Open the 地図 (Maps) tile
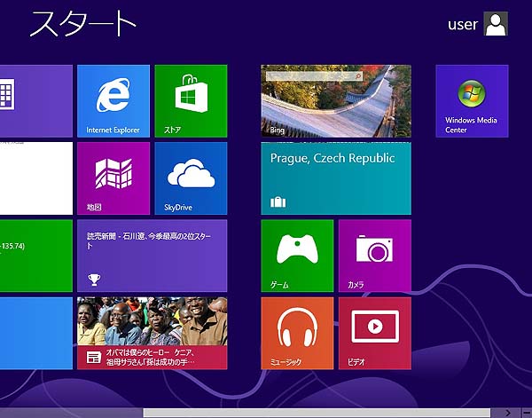 pos(113,178)
